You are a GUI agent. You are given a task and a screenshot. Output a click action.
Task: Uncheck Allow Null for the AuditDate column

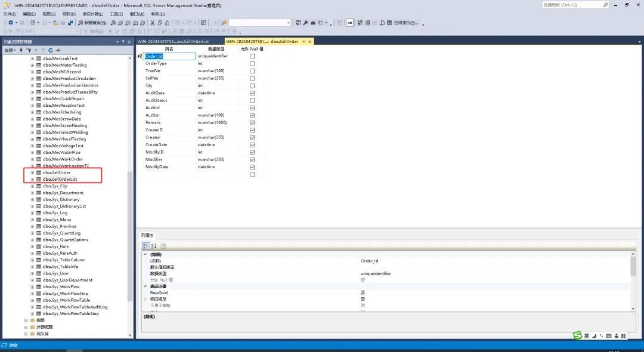tap(252, 93)
